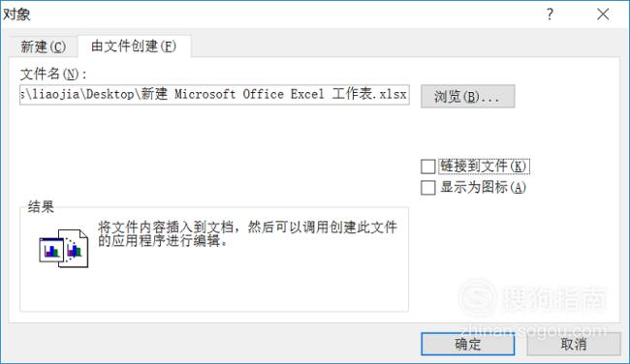Image resolution: width=630 pixels, height=364 pixels.
Task: Click the 结果 group box title
Action: coord(41,206)
